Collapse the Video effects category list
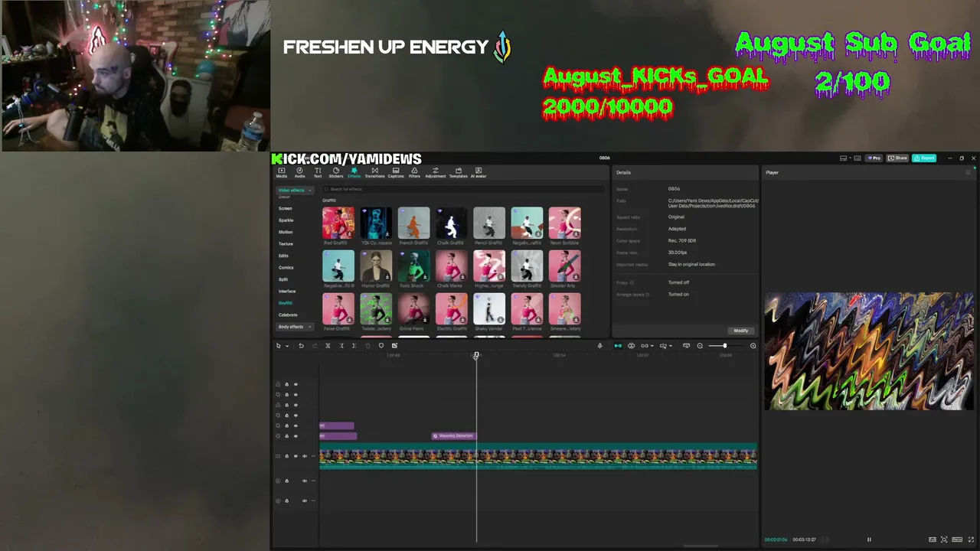The height and width of the screenshot is (551, 980). tap(295, 190)
